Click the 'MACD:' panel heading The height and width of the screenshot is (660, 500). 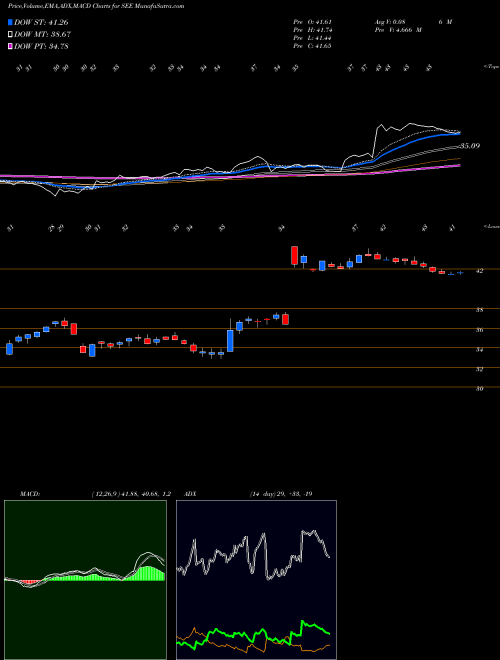(x=30, y=494)
